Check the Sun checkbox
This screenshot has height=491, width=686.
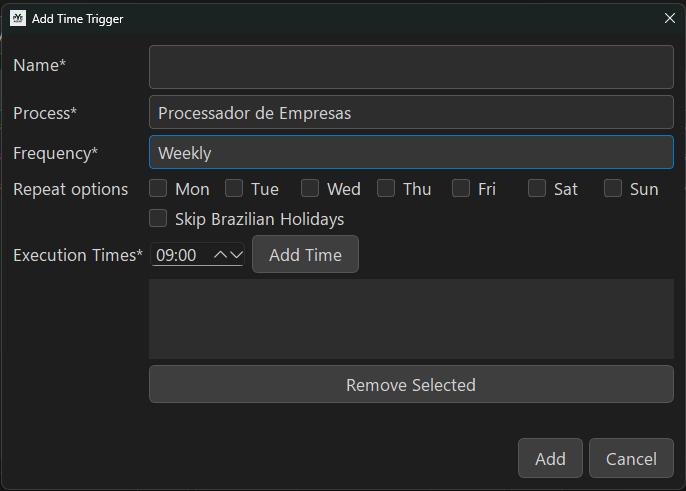613,188
